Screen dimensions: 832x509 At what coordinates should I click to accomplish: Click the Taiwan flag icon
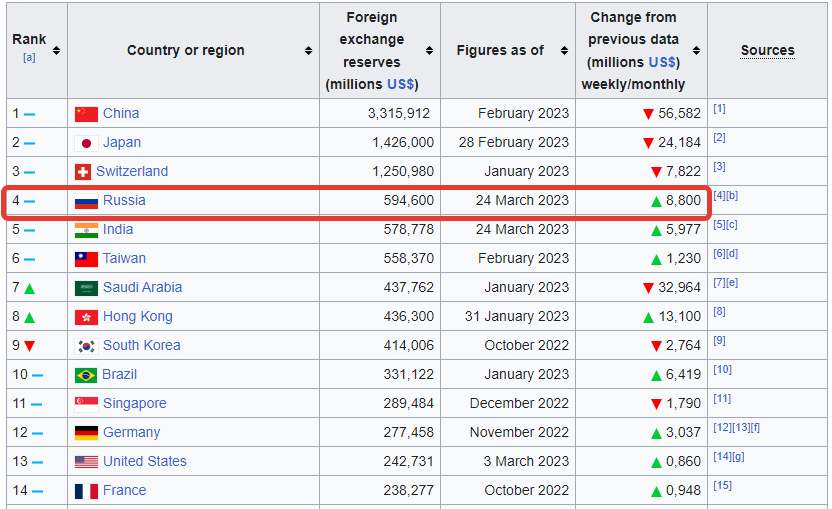click(x=86, y=259)
